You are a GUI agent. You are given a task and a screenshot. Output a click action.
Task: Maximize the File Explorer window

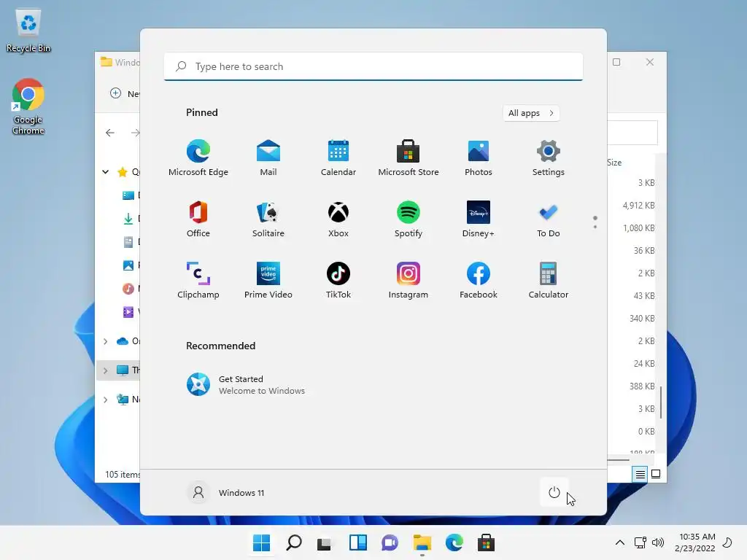tap(616, 63)
